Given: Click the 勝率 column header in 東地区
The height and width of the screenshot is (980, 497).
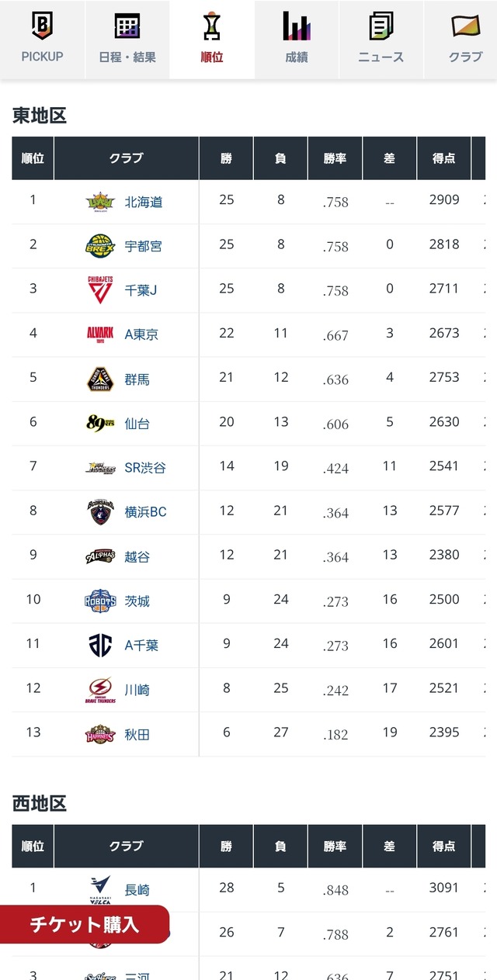Looking at the screenshot, I should [x=335, y=158].
